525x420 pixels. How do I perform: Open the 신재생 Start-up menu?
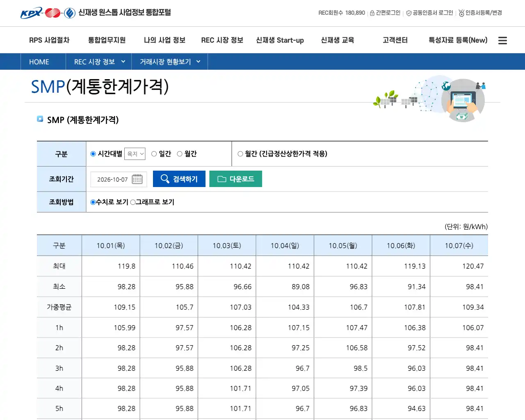pyautogui.click(x=280, y=40)
